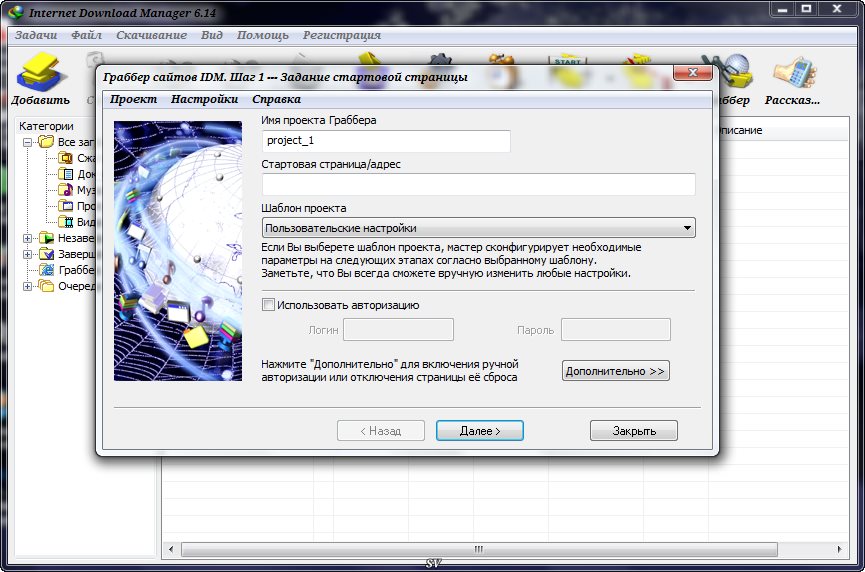865x572 pixels.
Task: Select the 'Заверш' finished folder icon
Action: [46, 254]
